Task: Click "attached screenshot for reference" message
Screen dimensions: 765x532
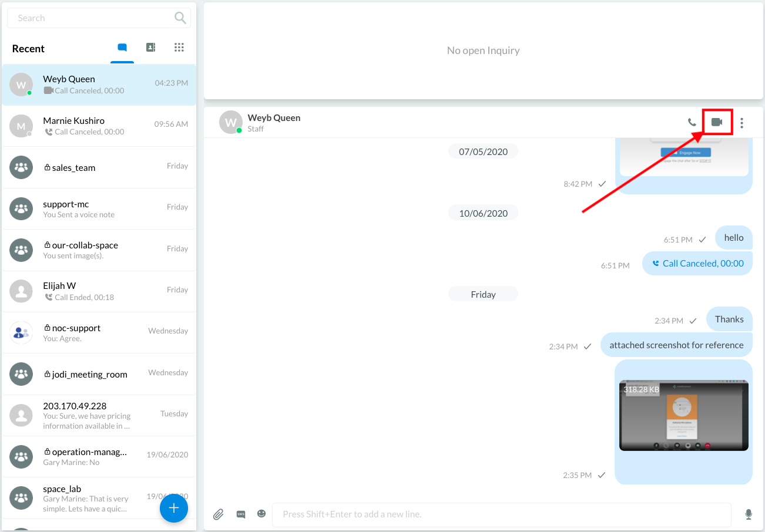Action: (x=676, y=345)
